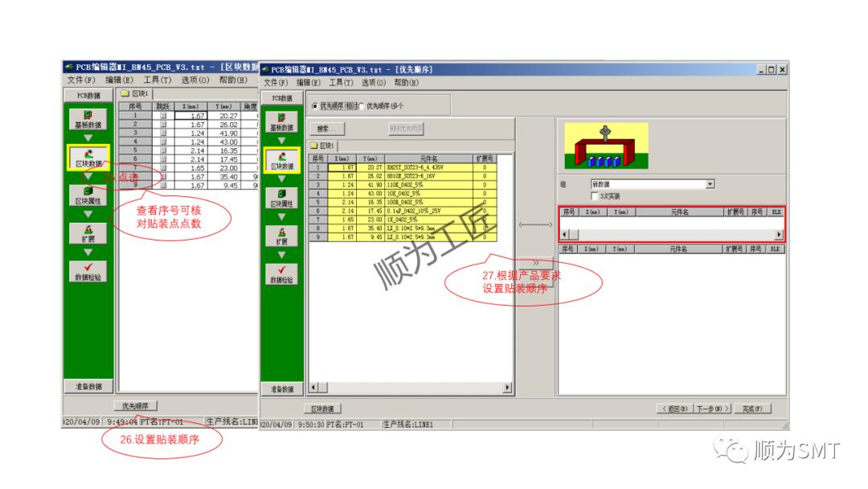Select the 优先顺序 (多个 radio button
This screenshot has height=489, width=868.
362,106
